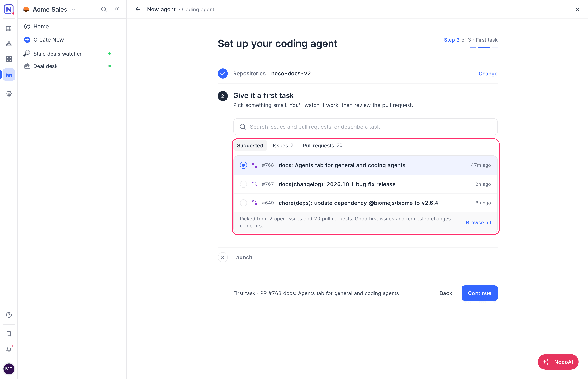Image resolution: width=588 pixels, height=379 pixels.
Task: Open the dashboard tiles icon in rail
Action: point(9,59)
